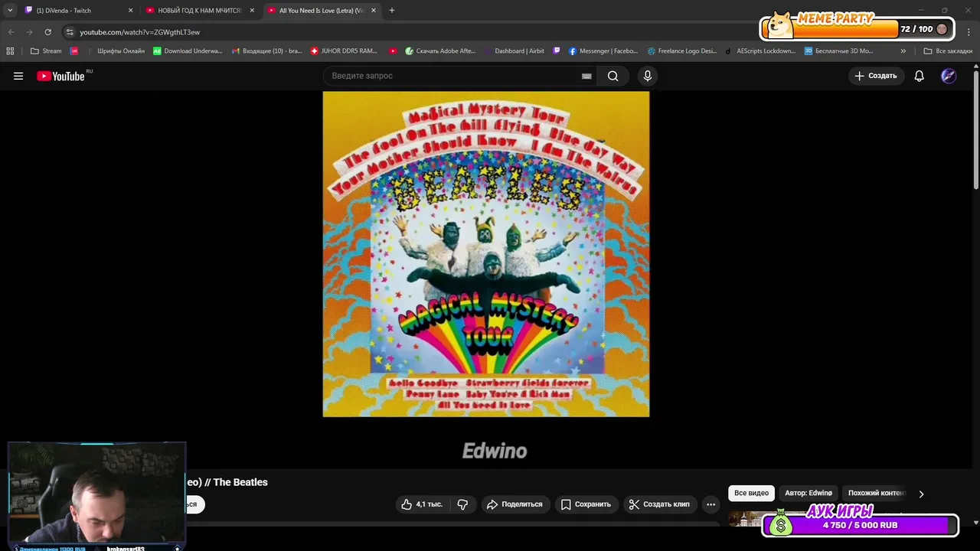
Task: Switch to НОВЫЙ ГОД К НАМ МЧИТСЯ tab
Action: click(199, 11)
